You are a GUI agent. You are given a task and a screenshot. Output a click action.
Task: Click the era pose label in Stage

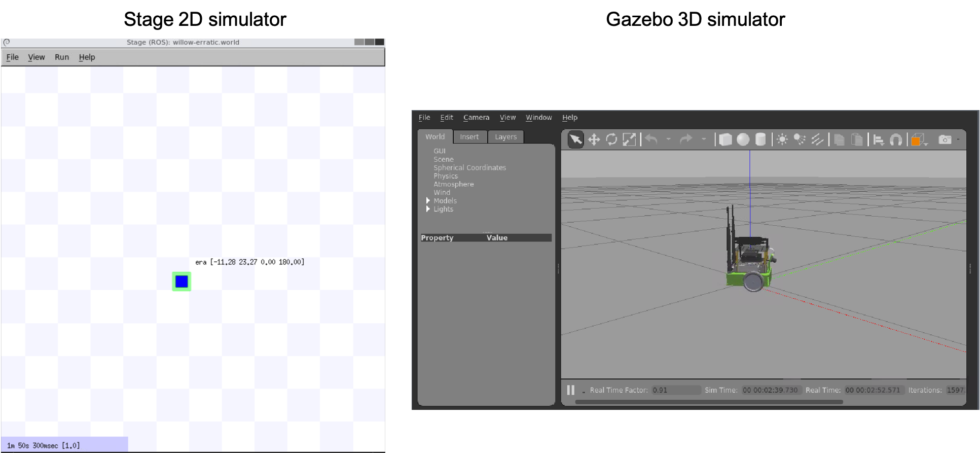click(250, 262)
